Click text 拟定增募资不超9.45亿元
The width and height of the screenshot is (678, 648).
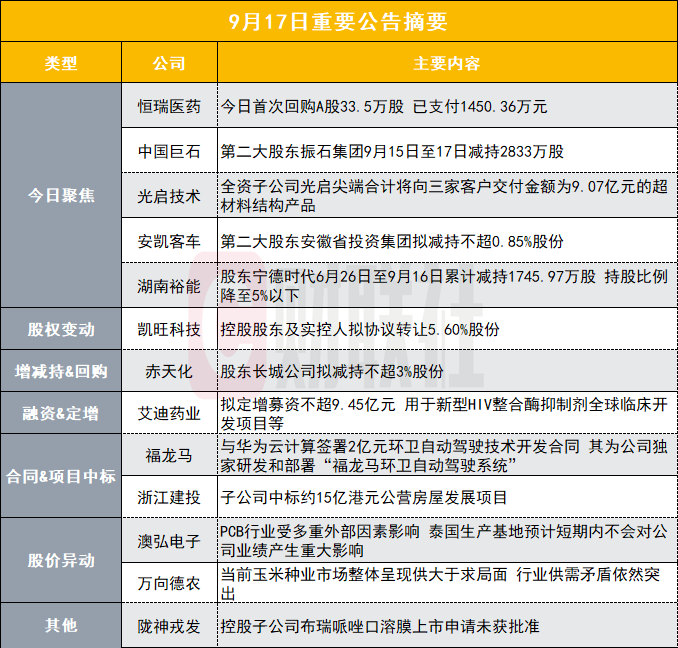pos(308,405)
